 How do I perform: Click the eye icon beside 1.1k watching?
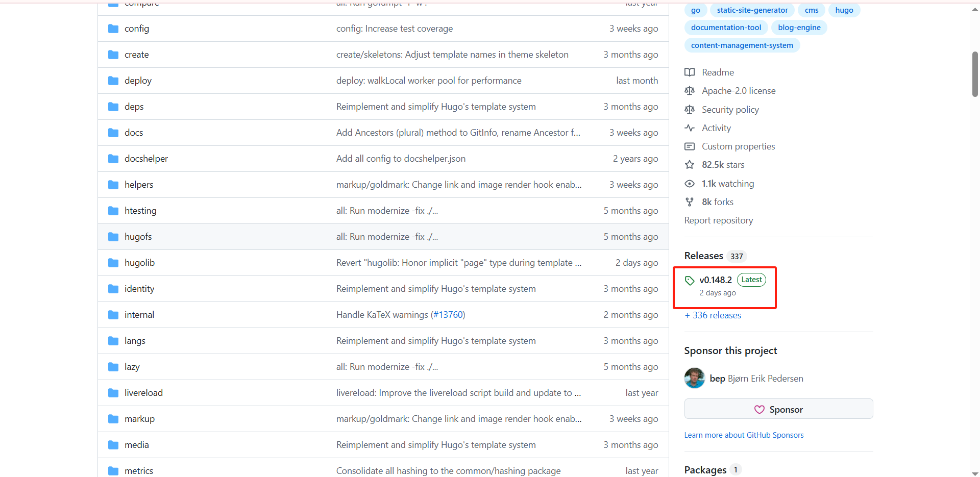pyautogui.click(x=690, y=184)
